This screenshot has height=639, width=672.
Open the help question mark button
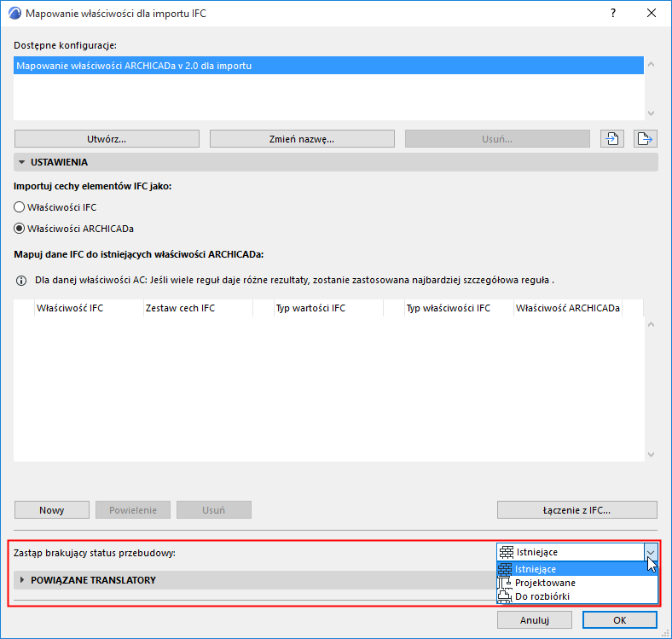click(x=613, y=14)
